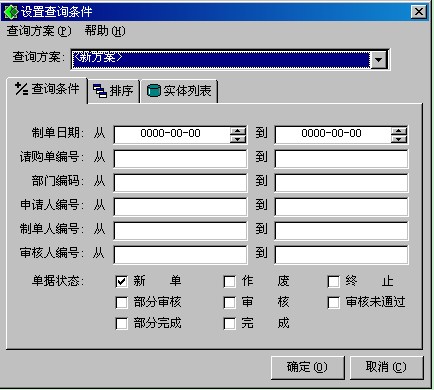434x390 pixels.
Task: Decrease the 制单日期 end date spinner
Action: click(399, 139)
